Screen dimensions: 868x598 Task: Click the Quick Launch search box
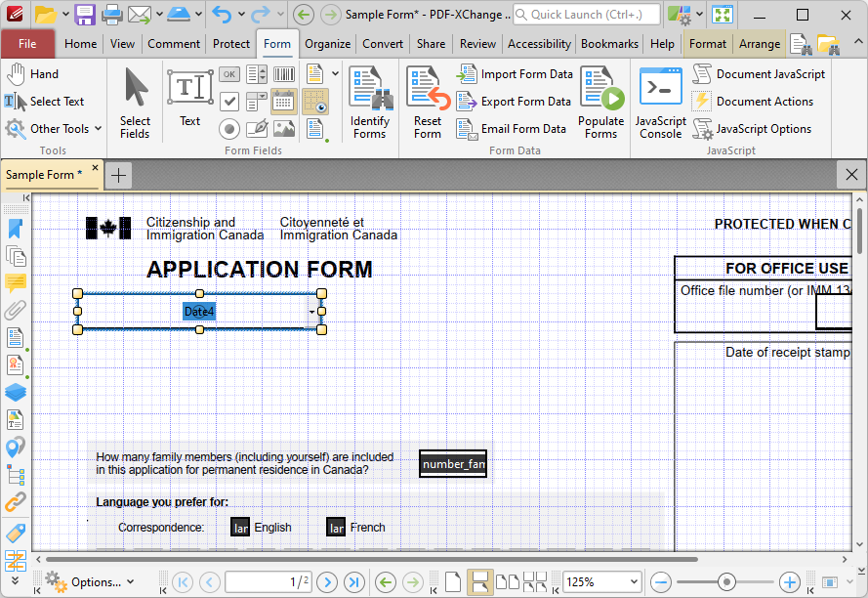(x=587, y=15)
